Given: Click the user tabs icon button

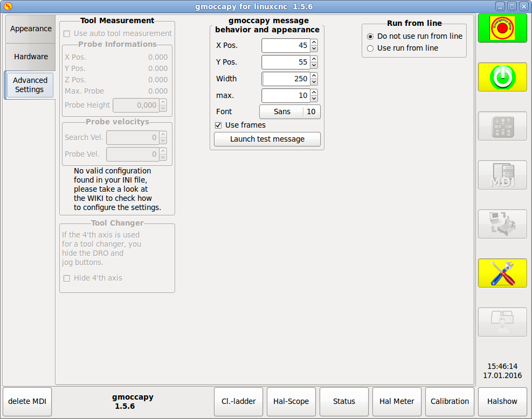Looking at the screenshot, I should (x=502, y=322).
